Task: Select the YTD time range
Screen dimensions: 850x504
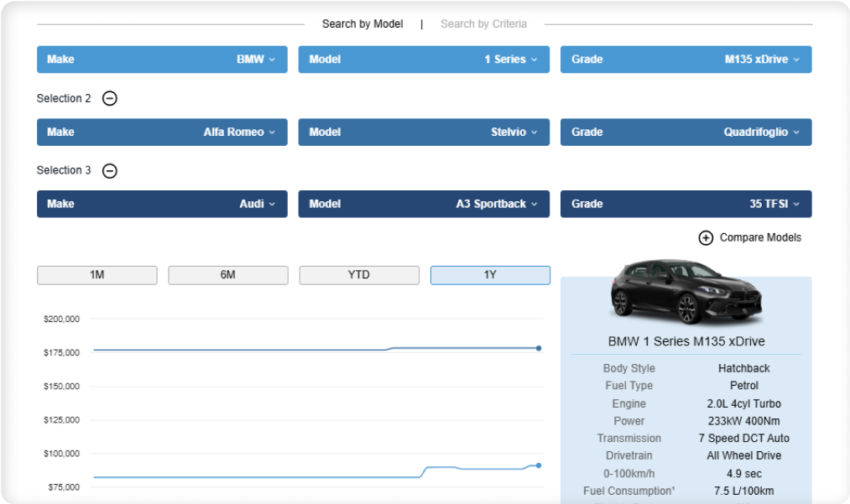Action: pos(359,275)
